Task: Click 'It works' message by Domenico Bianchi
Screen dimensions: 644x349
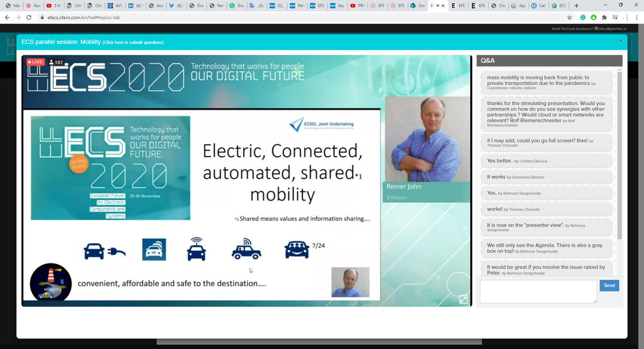Action: pos(546,176)
